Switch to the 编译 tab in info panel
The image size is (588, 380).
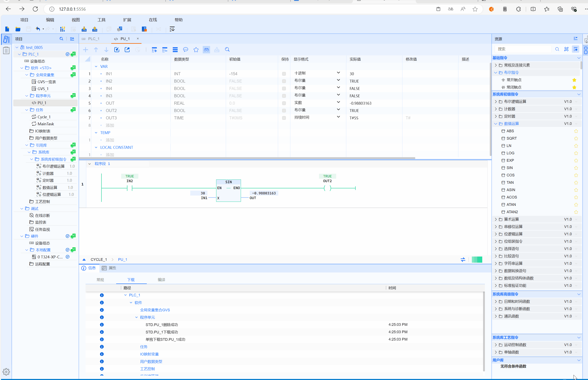click(x=161, y=280)
